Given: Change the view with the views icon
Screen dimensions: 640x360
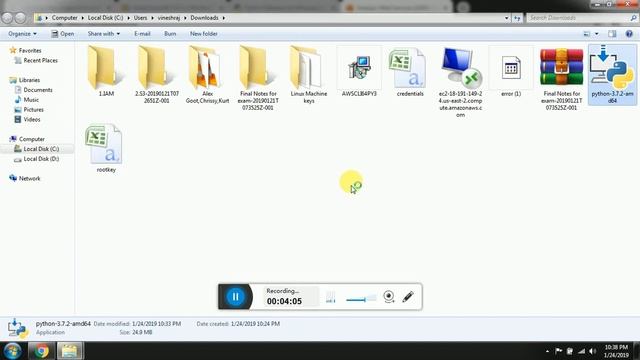Looking at the screenshot, I should [587, 34].
